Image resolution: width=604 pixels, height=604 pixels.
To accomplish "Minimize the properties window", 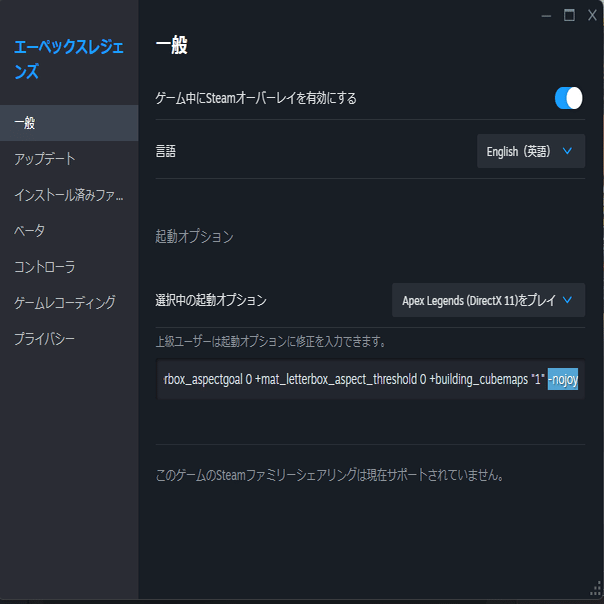I will coord(546,16).
